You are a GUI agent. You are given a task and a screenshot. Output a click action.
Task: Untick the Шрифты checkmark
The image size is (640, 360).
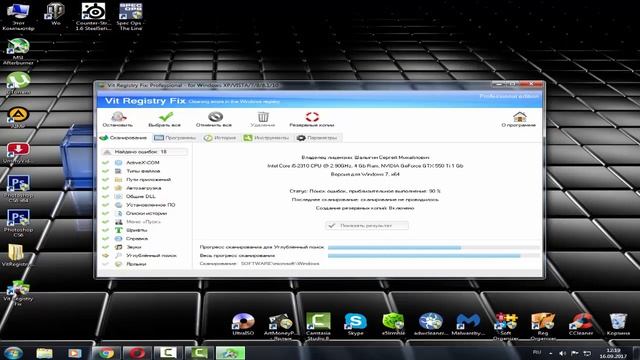(106, 230)
